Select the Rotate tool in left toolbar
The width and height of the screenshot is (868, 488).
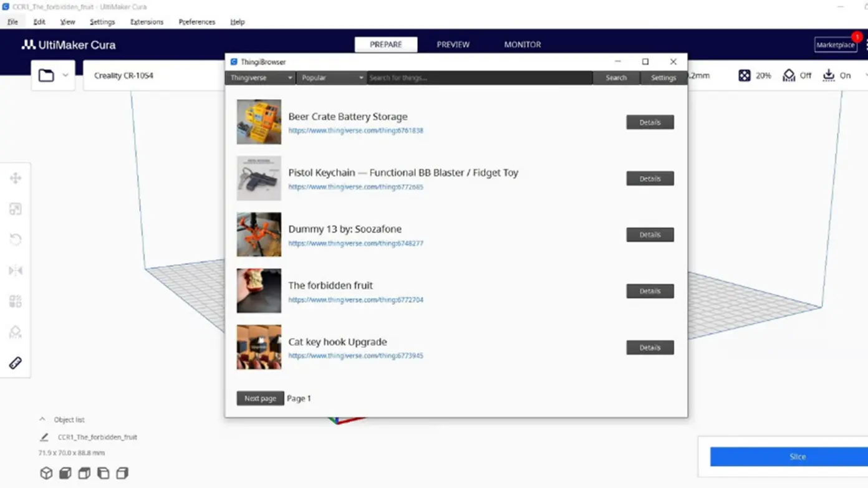pos(16,240)
